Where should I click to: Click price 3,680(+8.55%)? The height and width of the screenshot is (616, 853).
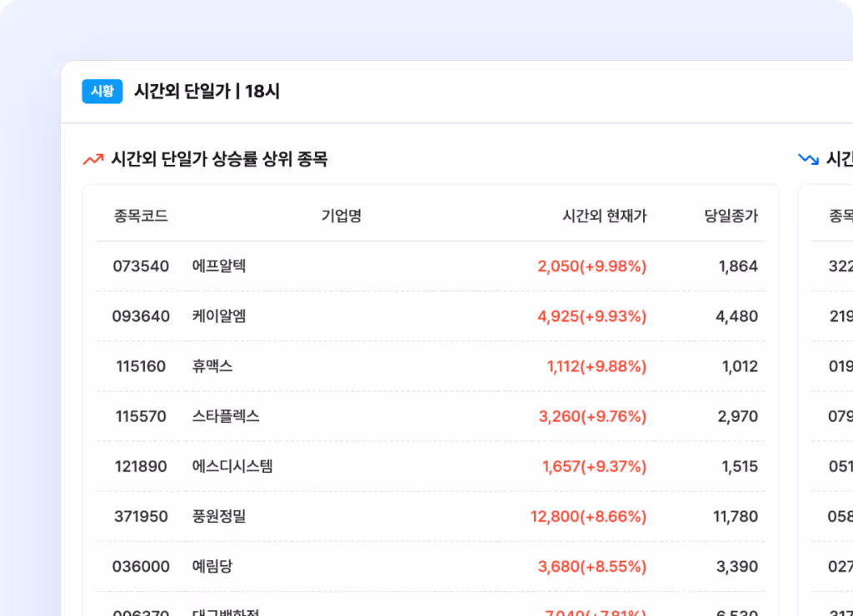tap(592, 567)
